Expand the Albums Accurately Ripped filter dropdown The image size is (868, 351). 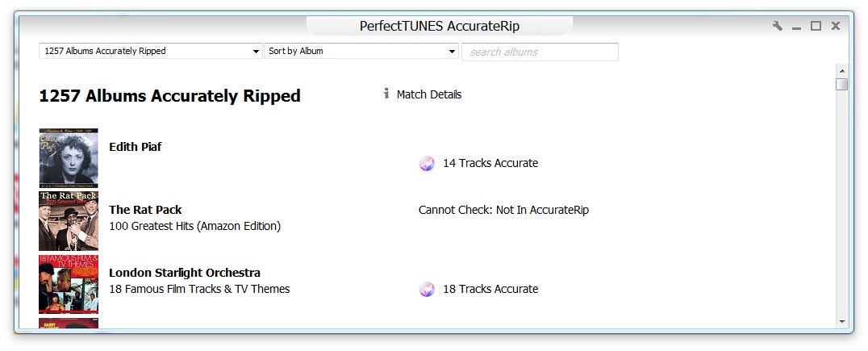click(x=150, y=52)
